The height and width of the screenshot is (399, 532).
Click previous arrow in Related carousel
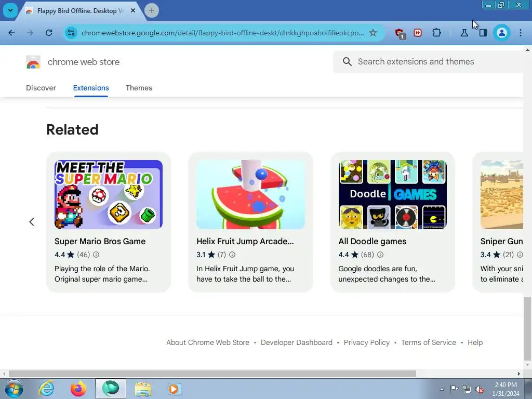coord(32,222)
